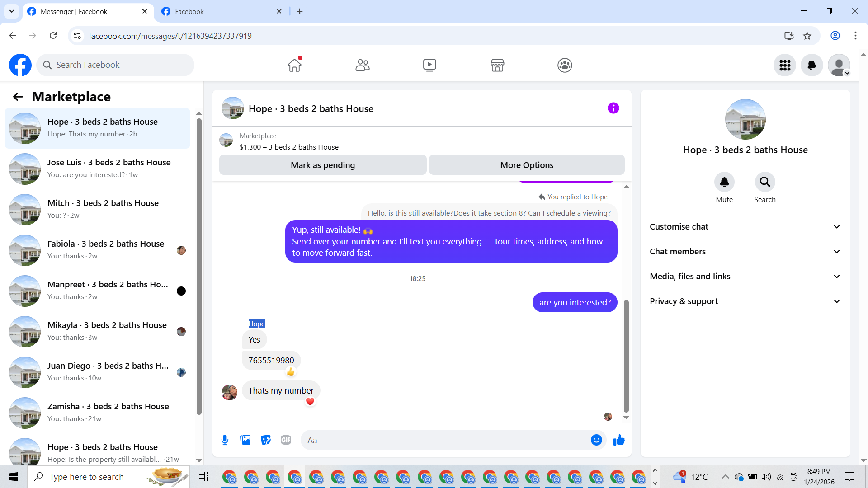This screenshot has height=488, width=868.
Task: Send a thumbs-up like
Action: coord(619,440)
